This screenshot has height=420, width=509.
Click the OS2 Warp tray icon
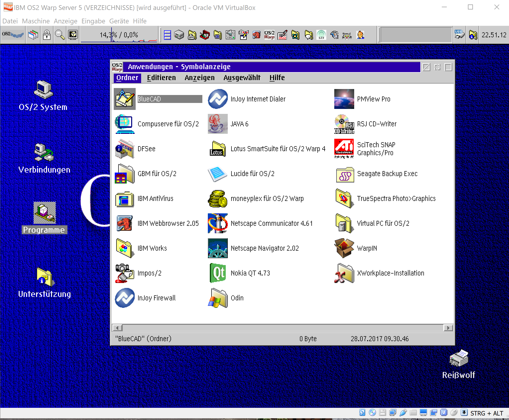click(x=269, y=35)
